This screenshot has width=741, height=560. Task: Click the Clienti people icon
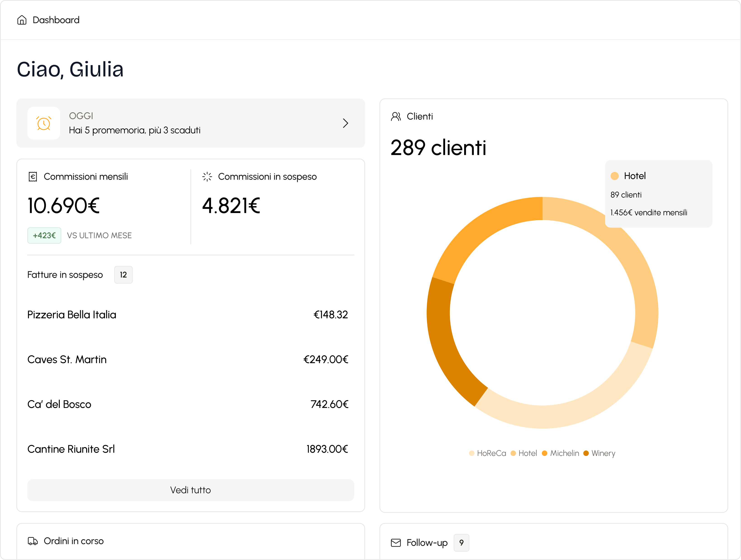coord(396,116)
